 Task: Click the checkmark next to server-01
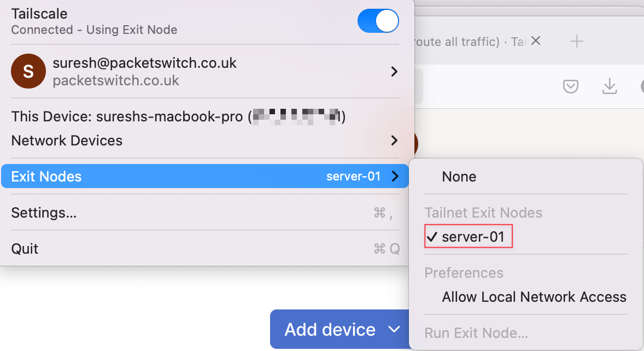click(432, 237)
